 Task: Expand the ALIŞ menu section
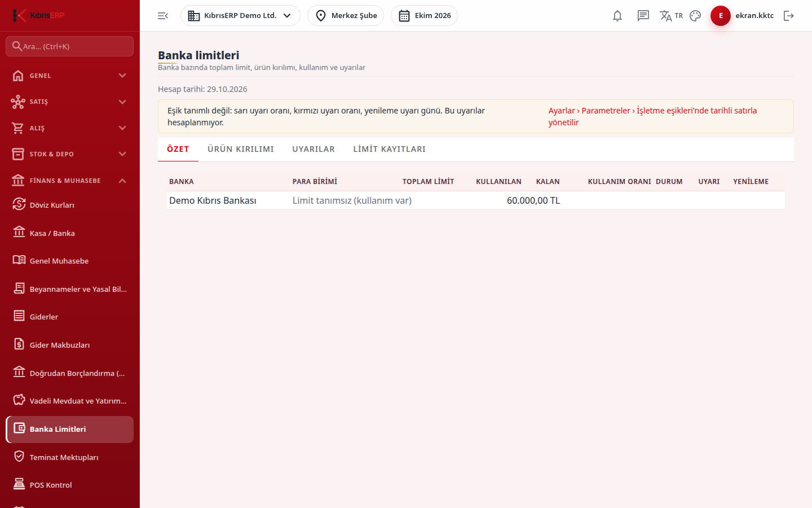tap(70, 128)
